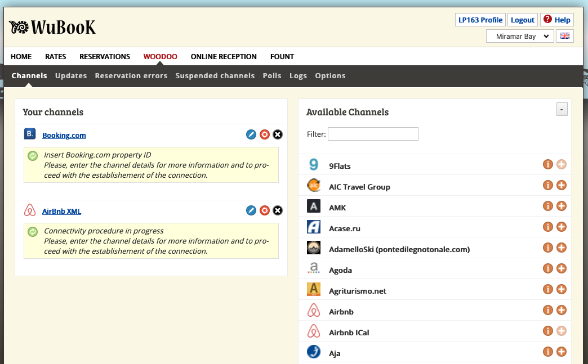This screenshot has height=364, width=588.
Task: Select the 9Flats channel name
Action: [x=340, y=166]
